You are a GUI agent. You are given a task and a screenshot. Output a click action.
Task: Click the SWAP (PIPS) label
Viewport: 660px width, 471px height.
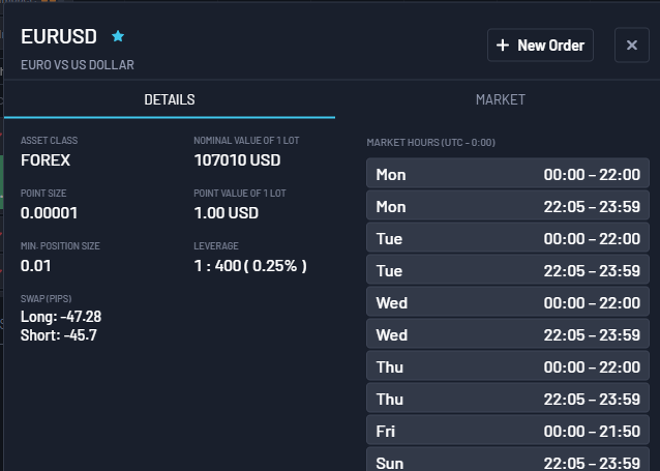(46, 299)
